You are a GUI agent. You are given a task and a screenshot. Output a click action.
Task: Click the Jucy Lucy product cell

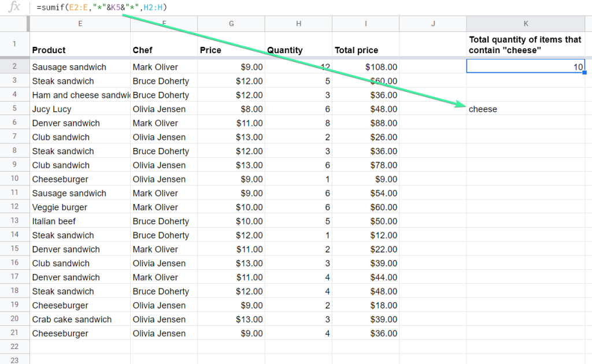(x=80, y=109)
